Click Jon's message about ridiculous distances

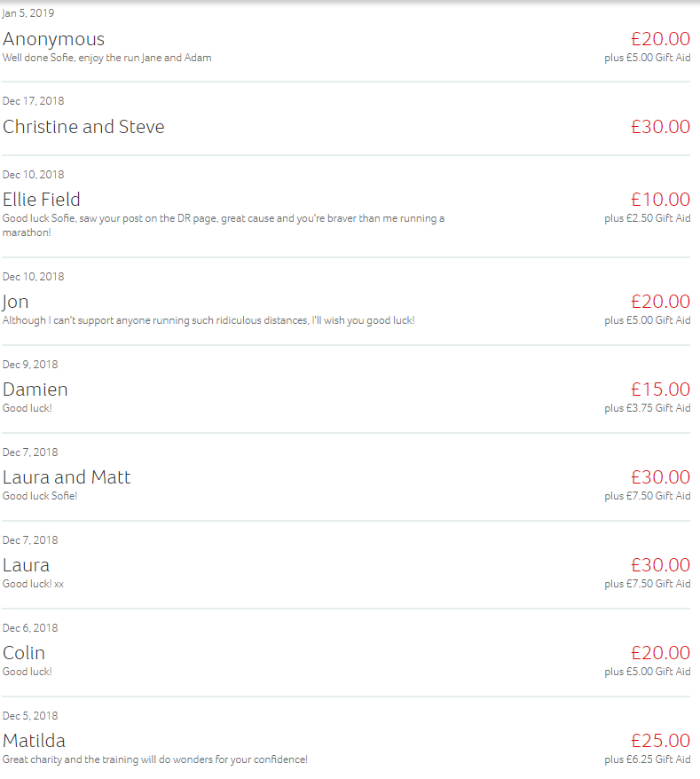pos(208,320)
